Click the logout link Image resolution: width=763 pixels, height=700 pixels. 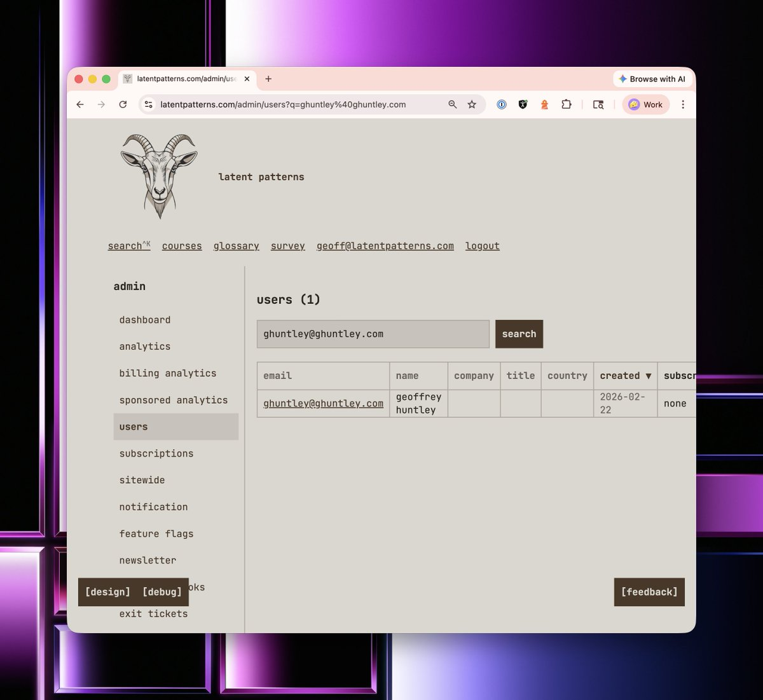tap(483, 246)
